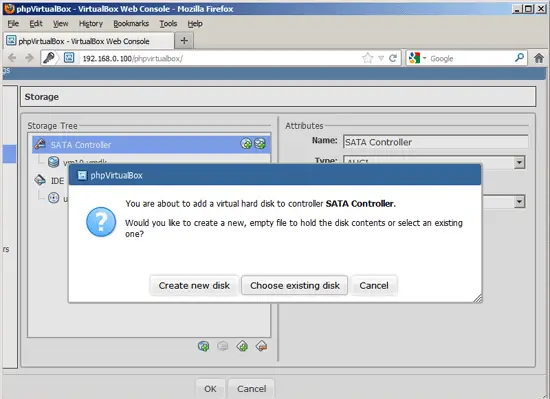Click the phpVirtualBox dialog title icon
550x399 pixels.
coord(82,175)
